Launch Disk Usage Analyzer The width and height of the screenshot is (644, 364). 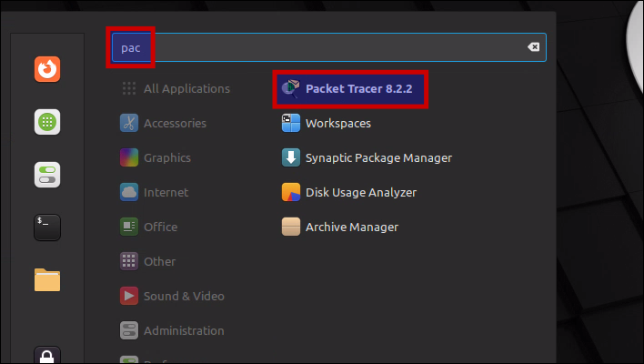(360, 192)
